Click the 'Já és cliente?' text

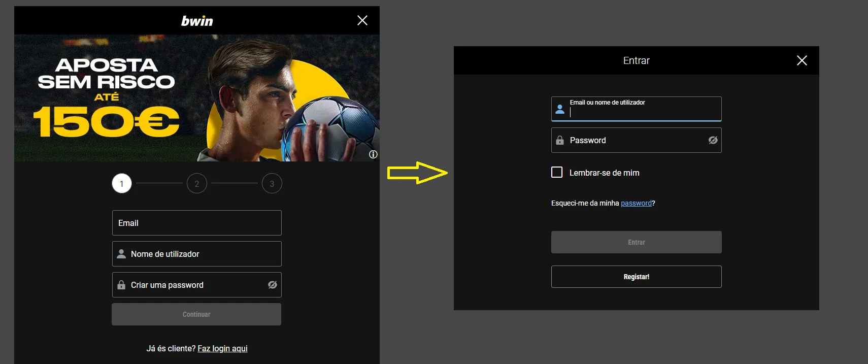tap(171, 348)
